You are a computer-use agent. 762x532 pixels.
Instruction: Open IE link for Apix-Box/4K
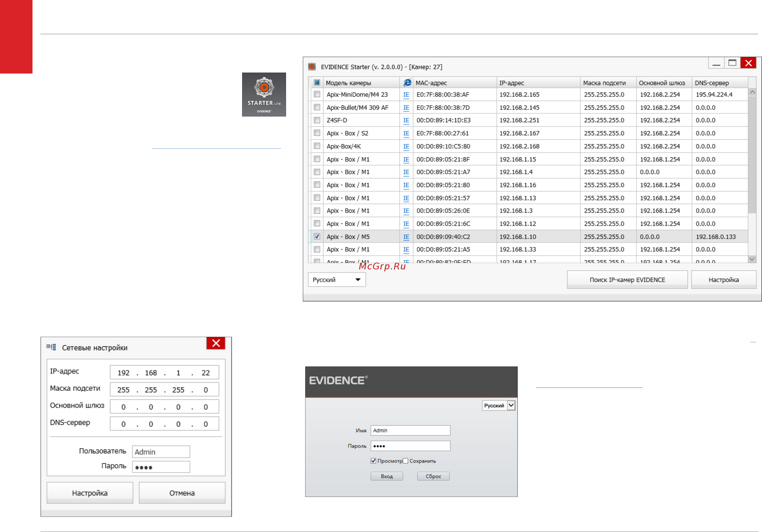point(406,146)
